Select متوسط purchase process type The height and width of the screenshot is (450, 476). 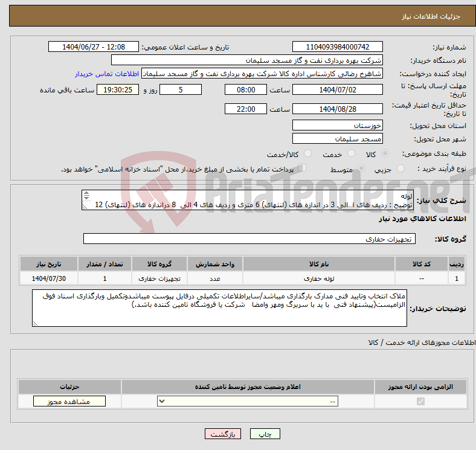coord(362,169)
